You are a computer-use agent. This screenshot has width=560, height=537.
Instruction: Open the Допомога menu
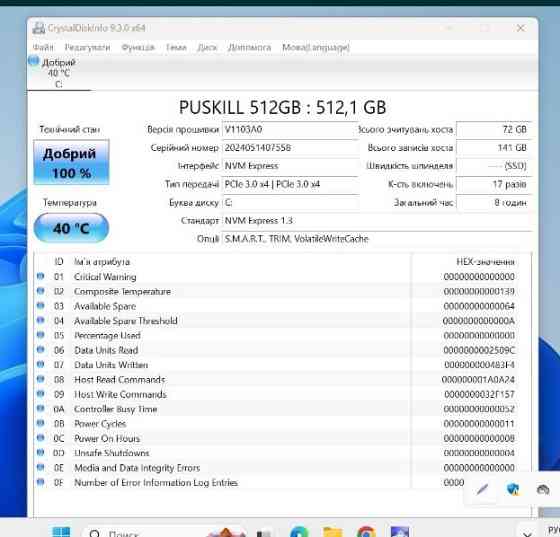[249, 47]
